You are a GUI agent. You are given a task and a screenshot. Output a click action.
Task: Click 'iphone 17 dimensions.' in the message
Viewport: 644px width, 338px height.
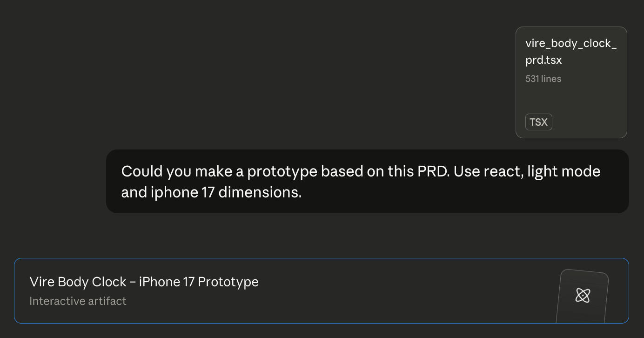226,192
